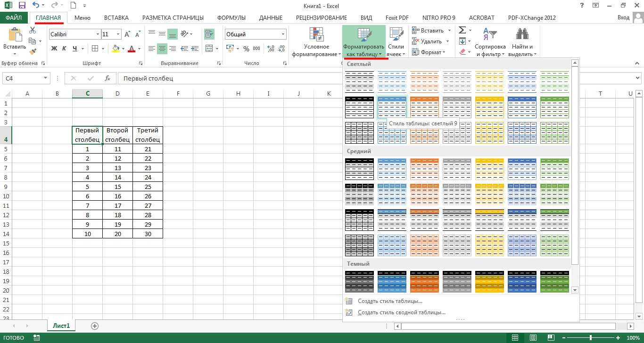Add a new sheet with the plus icon
Screen dimensions: 644x343
click(95, 326)
